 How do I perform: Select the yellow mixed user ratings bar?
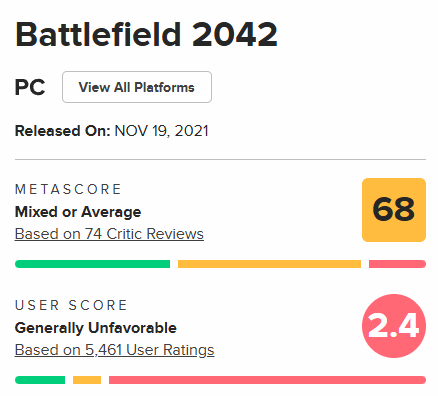(x=87, y=380)
